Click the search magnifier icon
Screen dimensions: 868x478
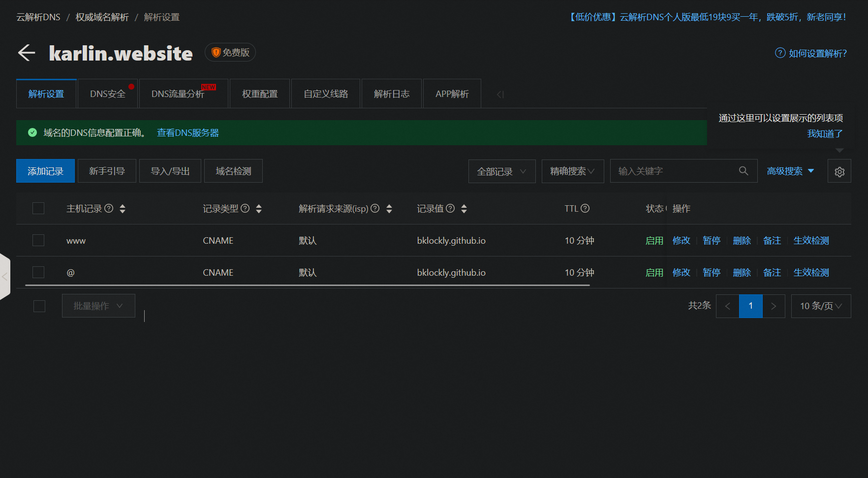point(744,171)
